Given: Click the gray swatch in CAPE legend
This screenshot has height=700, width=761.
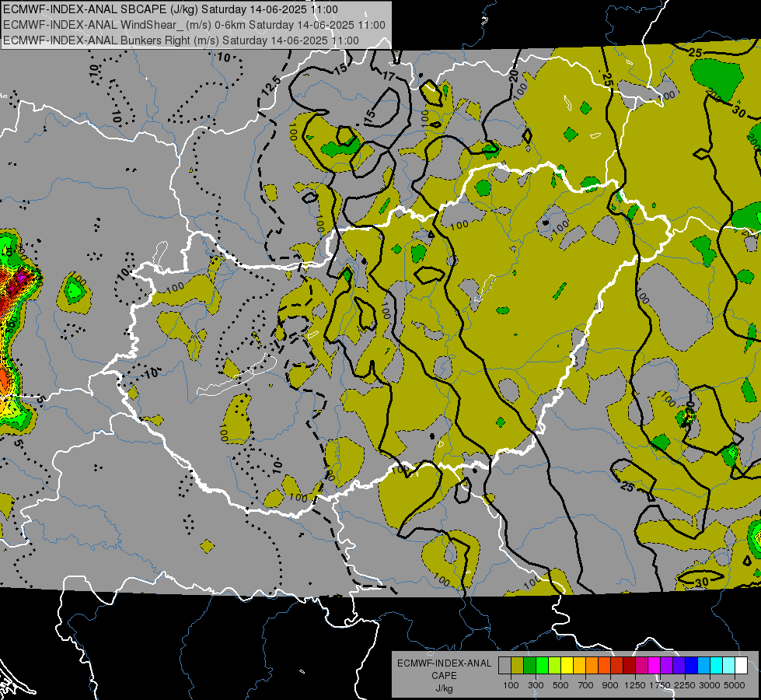Looking at the screenshot, I should (504, 666).
